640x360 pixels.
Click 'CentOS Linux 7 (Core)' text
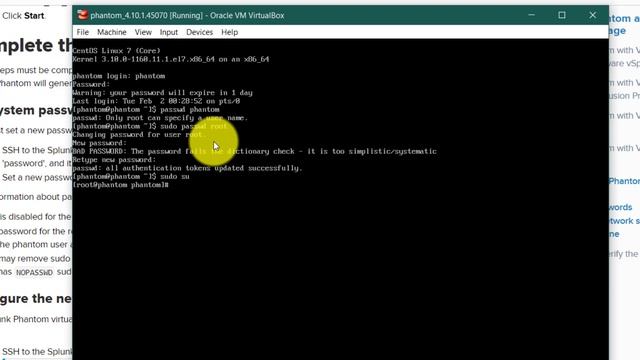[x=116, y=51]
